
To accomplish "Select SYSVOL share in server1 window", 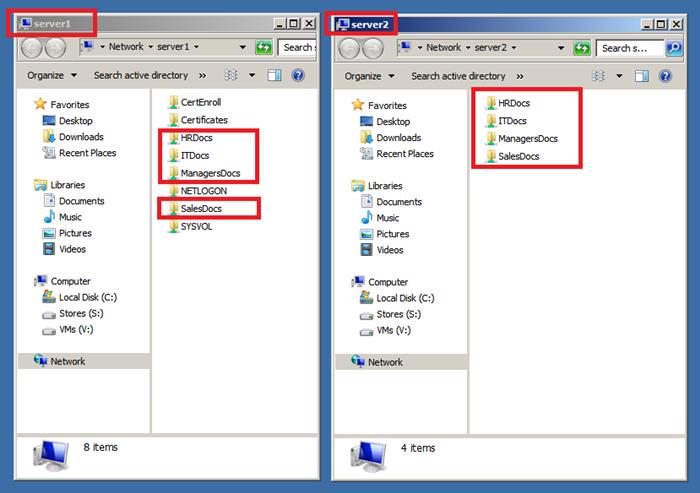I will (x=190, y=226).
